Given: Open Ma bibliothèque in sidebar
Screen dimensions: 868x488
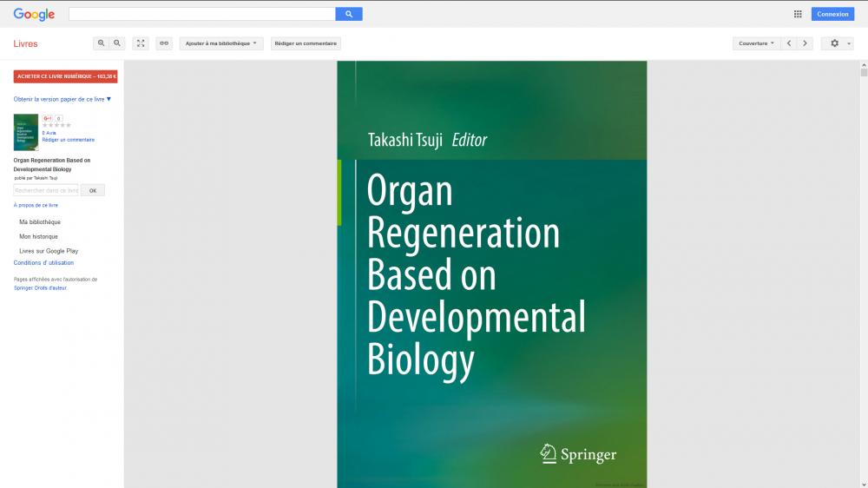Looking at the screenshot, I should click(x=40, y=222).
